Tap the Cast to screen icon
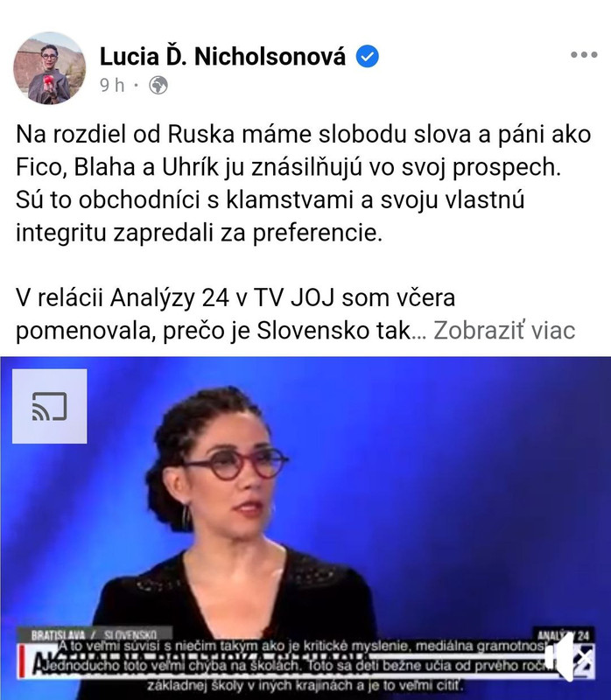The height and width of the screenshot is (700, 611). 50,406
